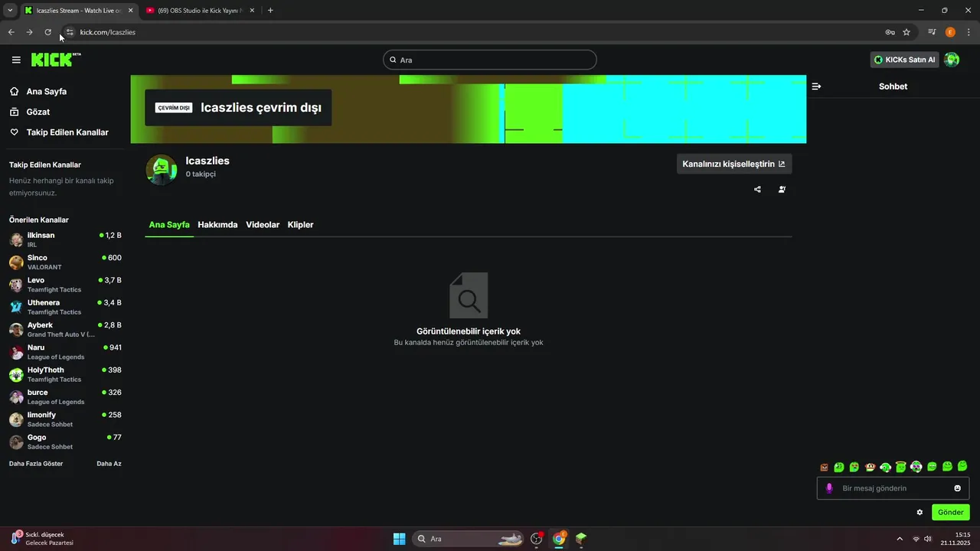Focus the Ara search field
This screenshot has width=980, height=551.
click(x=490, y=60)
